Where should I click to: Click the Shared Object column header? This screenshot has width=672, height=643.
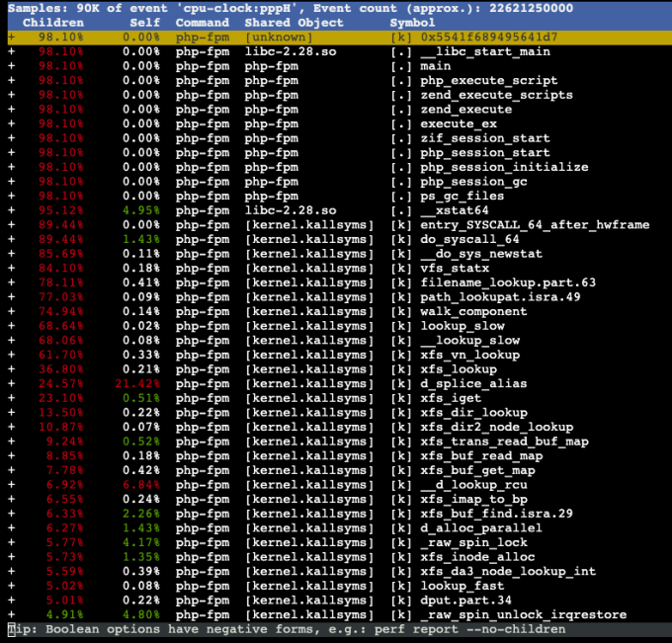(x=294, y=23)
